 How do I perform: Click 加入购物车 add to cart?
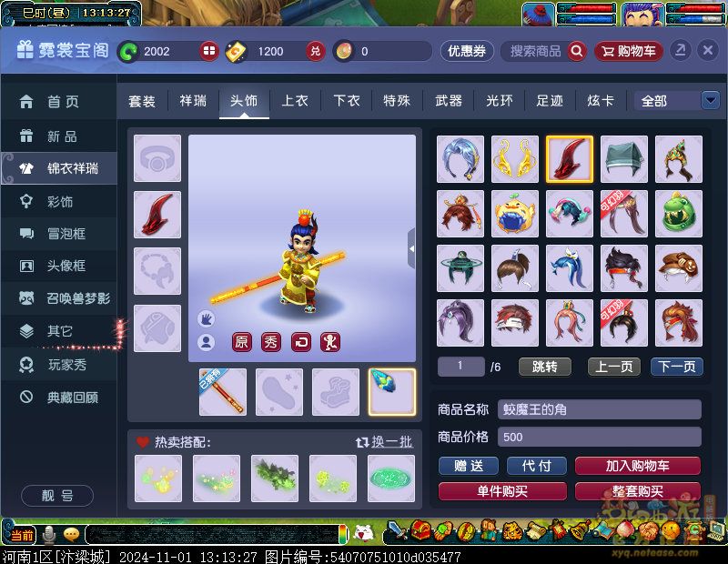click(x=638, y=466)
